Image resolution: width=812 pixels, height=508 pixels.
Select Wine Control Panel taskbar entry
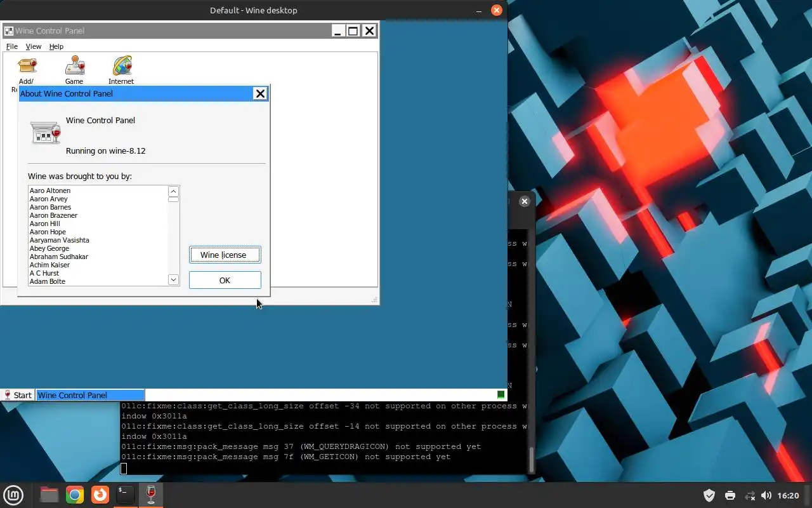tap(90, 395)
